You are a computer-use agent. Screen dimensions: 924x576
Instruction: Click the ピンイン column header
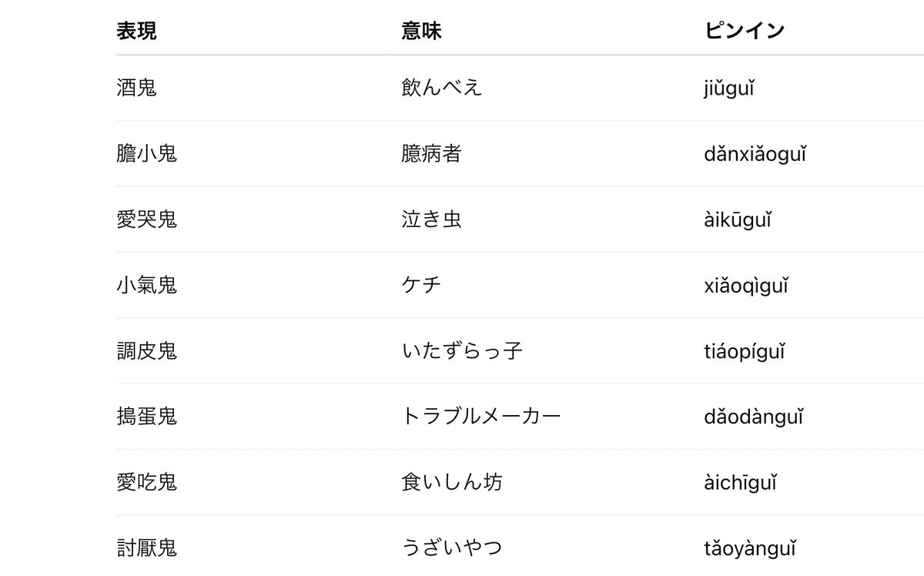pos(744,31)
